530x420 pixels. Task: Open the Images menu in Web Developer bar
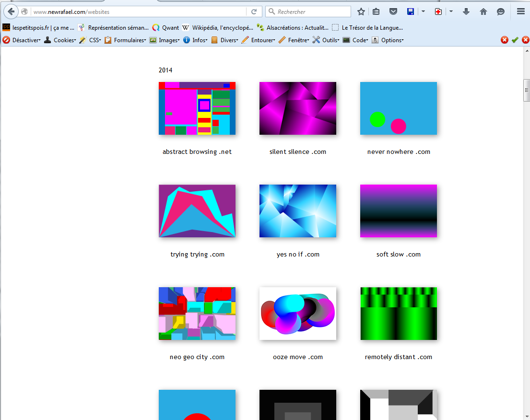[165, 40]
